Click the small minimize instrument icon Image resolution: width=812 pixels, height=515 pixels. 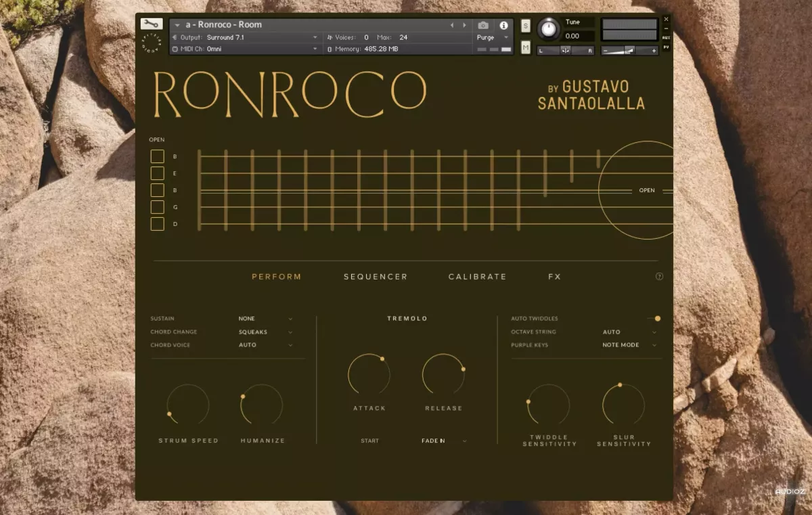click(666, 28)
